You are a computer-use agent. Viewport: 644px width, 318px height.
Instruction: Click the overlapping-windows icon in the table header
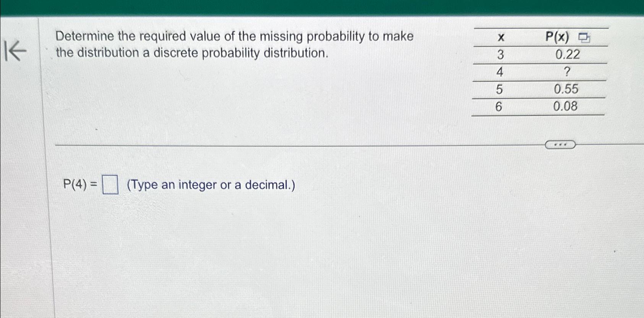[x=585, y=37]
